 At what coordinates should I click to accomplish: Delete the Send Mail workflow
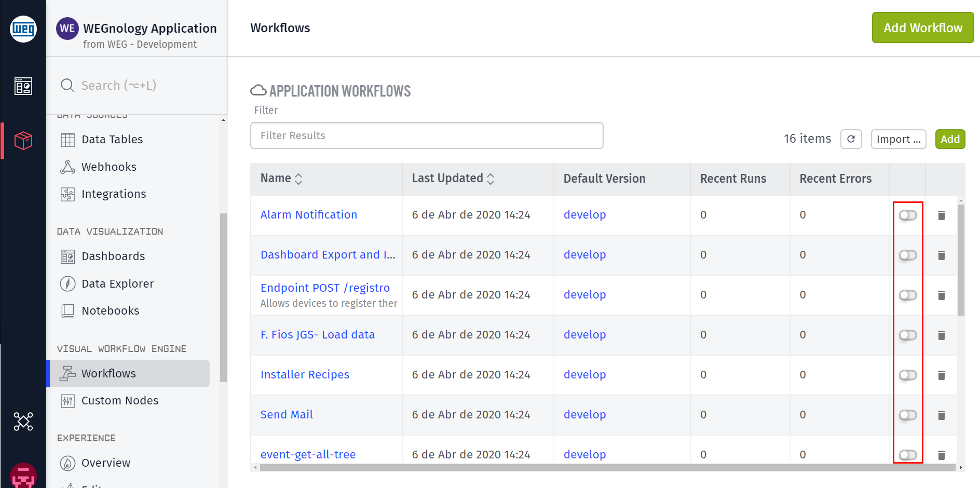pos(942,415)
